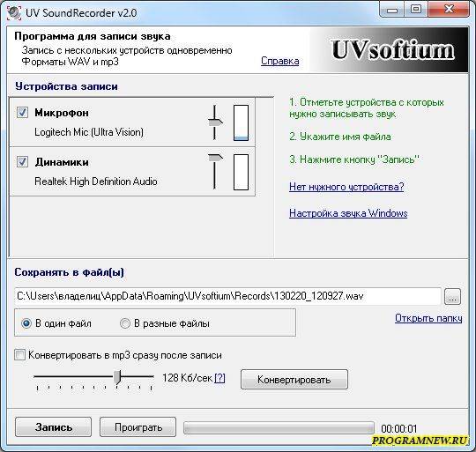Image resolution: width=476 pixels, height=452 pixels.
Task: Play the recording with Проиграть
Action: [x=138, y=427]
